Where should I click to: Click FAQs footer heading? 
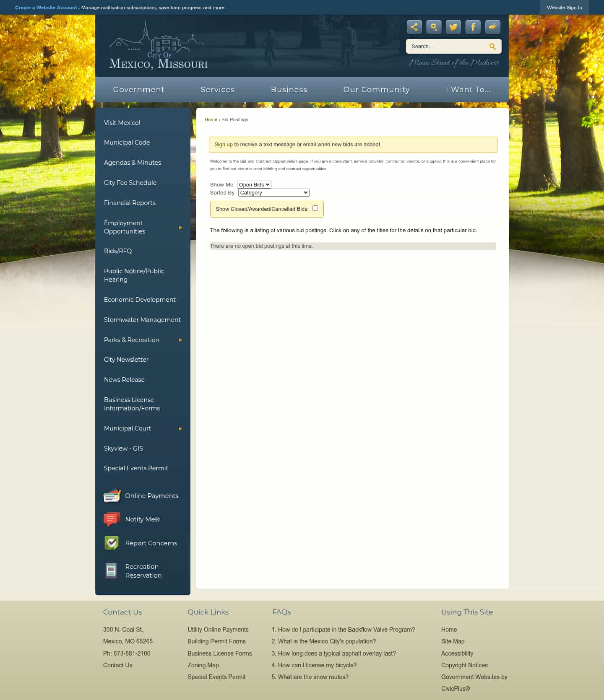(x=281, y=612)
